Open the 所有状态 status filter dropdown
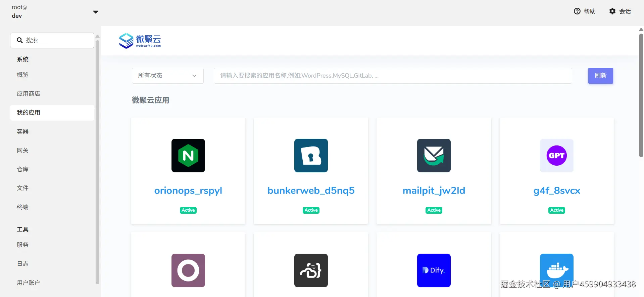Viewport: 644px width, 297px height. 167,76
